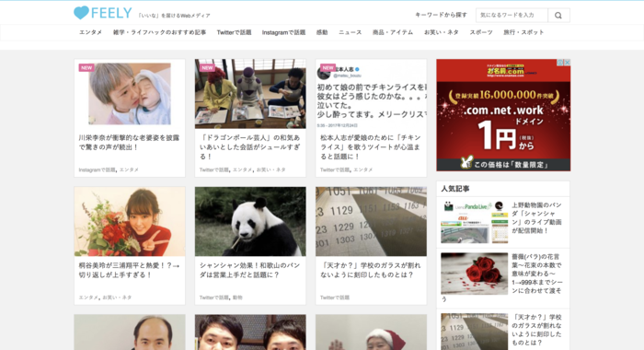Screen dimensions: 644x350
Task: Click NEW badge on the 川栄李奈 article
Action: (x=86, y=68)
